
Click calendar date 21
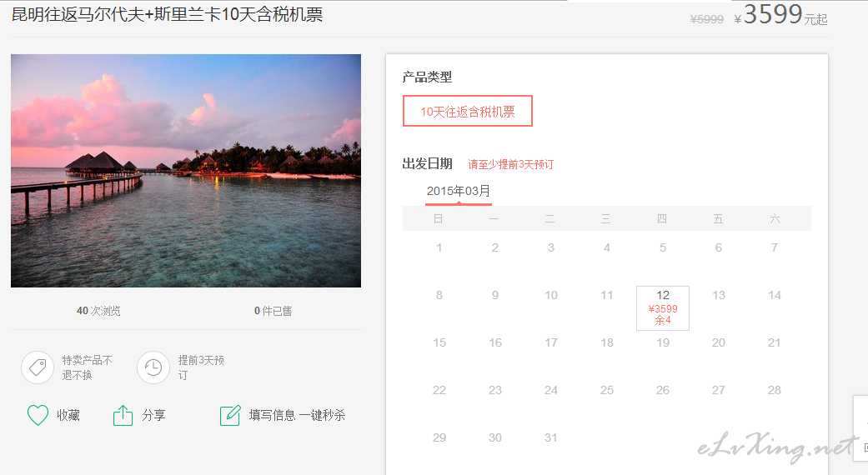coord(775,342)
